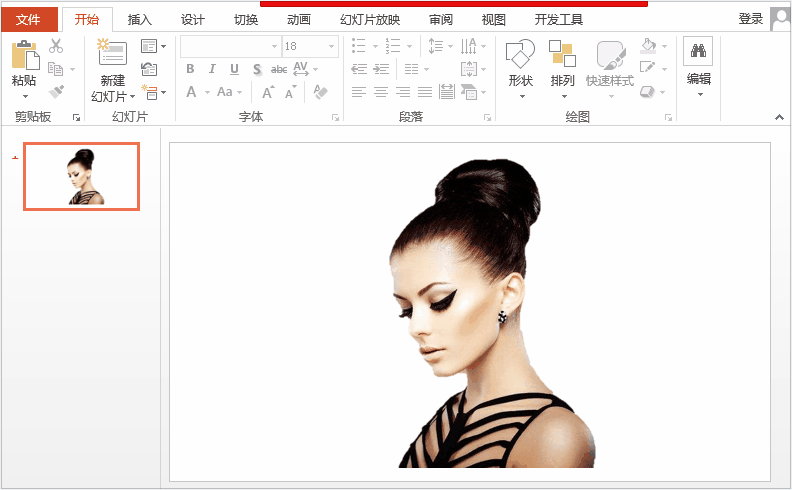The width and height of the screenshot is (792, 490).
Task: Click the 登录 sign-in link
Action: click(x=751, y=19)
